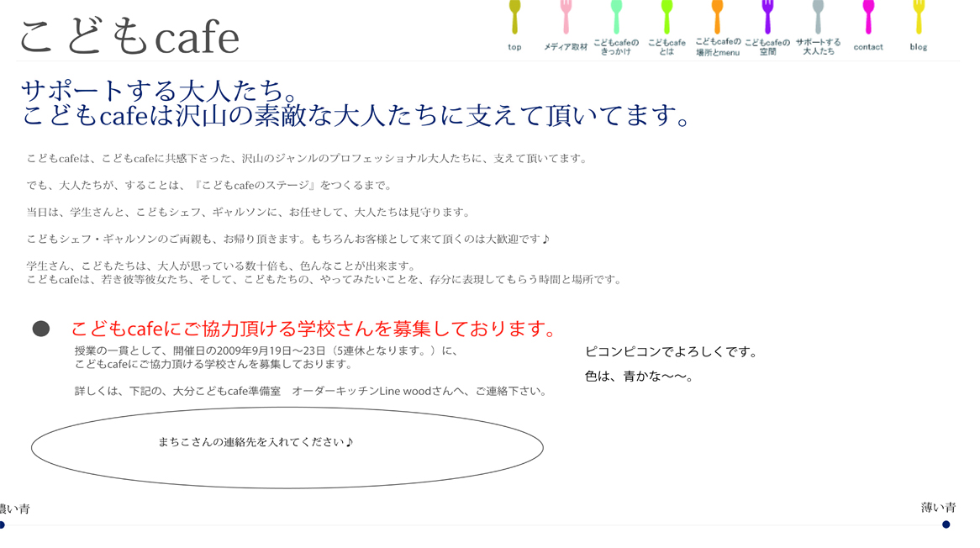
Task: Click the dark gray bullet beside red heading
Action: 40,329
